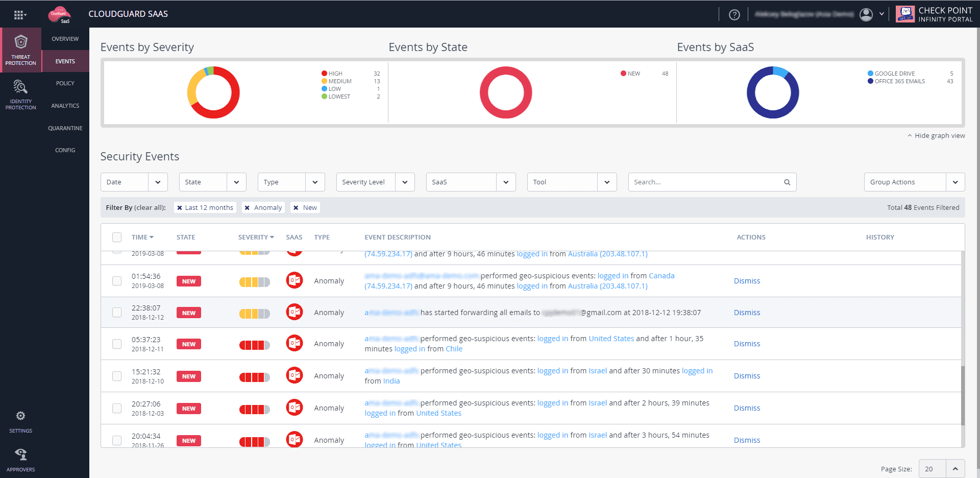Open the Identity Protection fingerprint icon

point(20,87)
